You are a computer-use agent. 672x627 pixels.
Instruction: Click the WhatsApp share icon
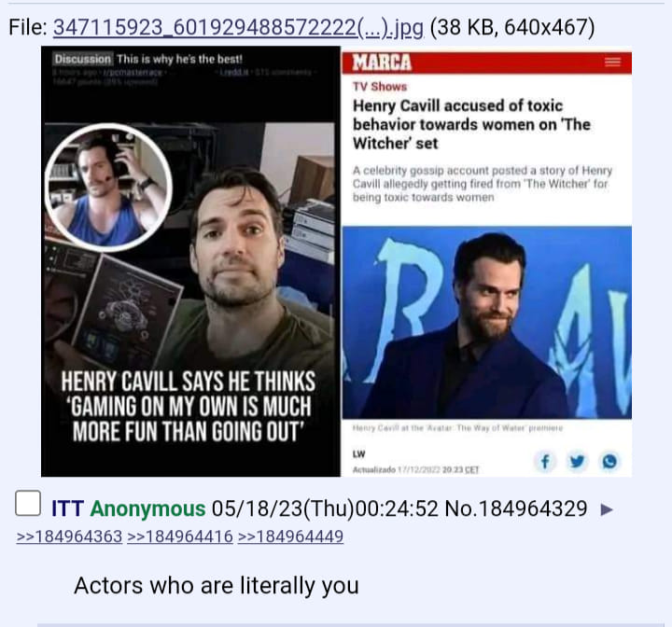point(609,462)
